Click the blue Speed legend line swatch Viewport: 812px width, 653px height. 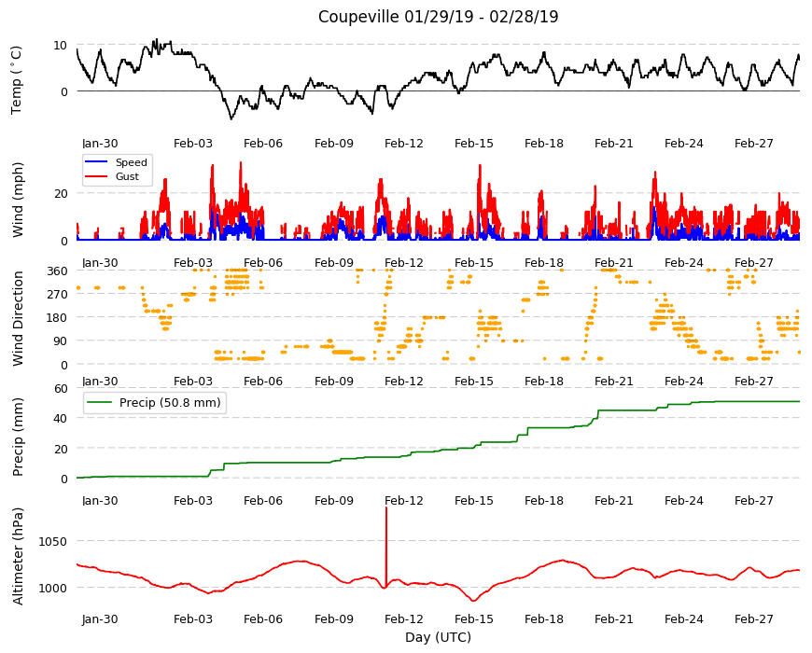[x=96, y=162]
